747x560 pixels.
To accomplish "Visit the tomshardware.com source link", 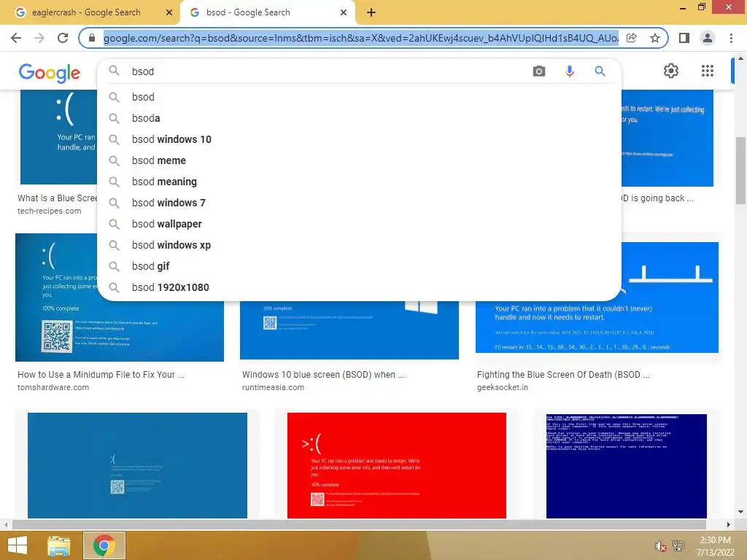I will 53,388.
